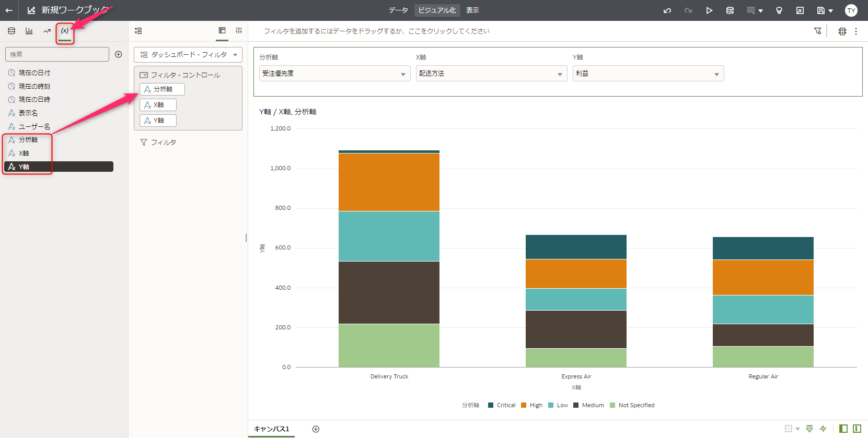Open the ダッシュボード・フィルタ dropdown
Screen dimensions: 868x438
pos(188,55)
